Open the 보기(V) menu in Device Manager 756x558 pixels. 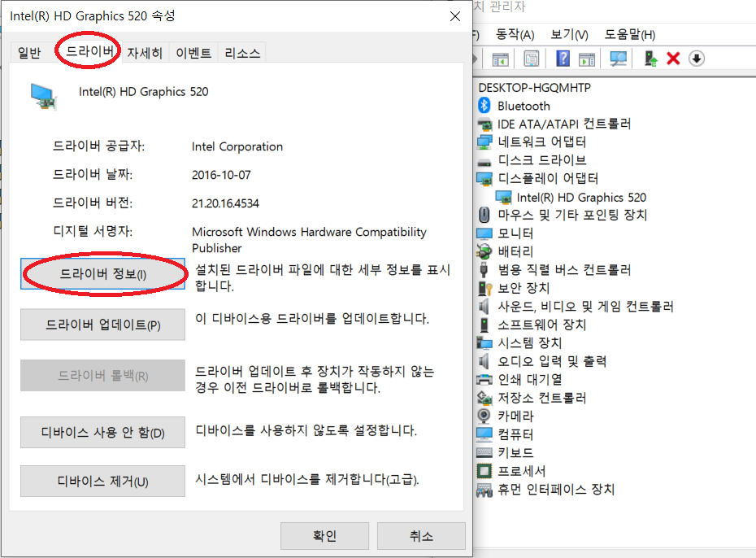pyautogui.click(x=569, y=34)
